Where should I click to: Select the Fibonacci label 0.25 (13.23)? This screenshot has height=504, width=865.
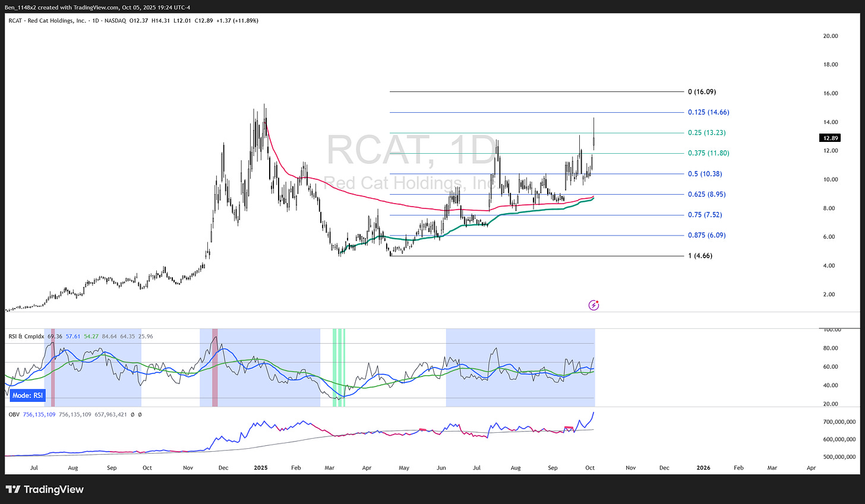point(706,133)
